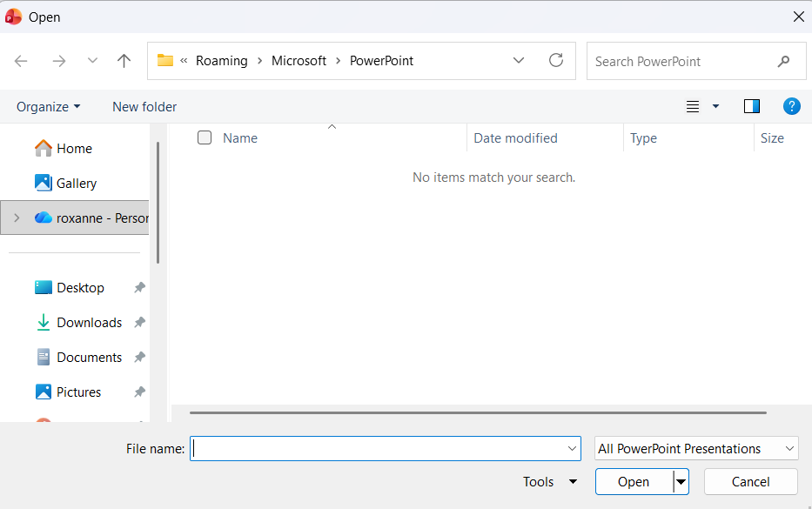Open the Tools menu

pyautogui.click(x=549, y=482)
